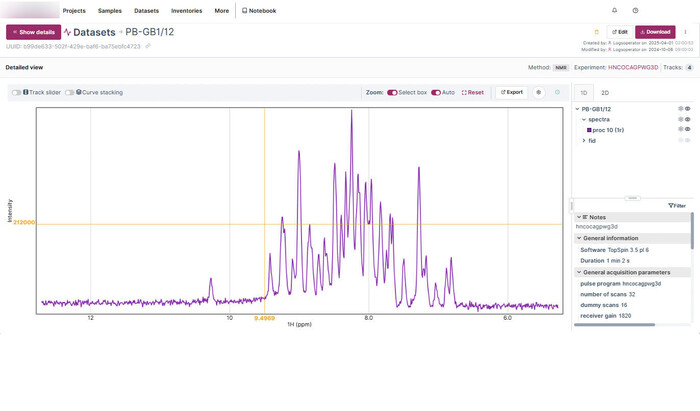This screenshot has width=700, height=411.
Task: Switch to the 2D tab
Action: (605, 92)
